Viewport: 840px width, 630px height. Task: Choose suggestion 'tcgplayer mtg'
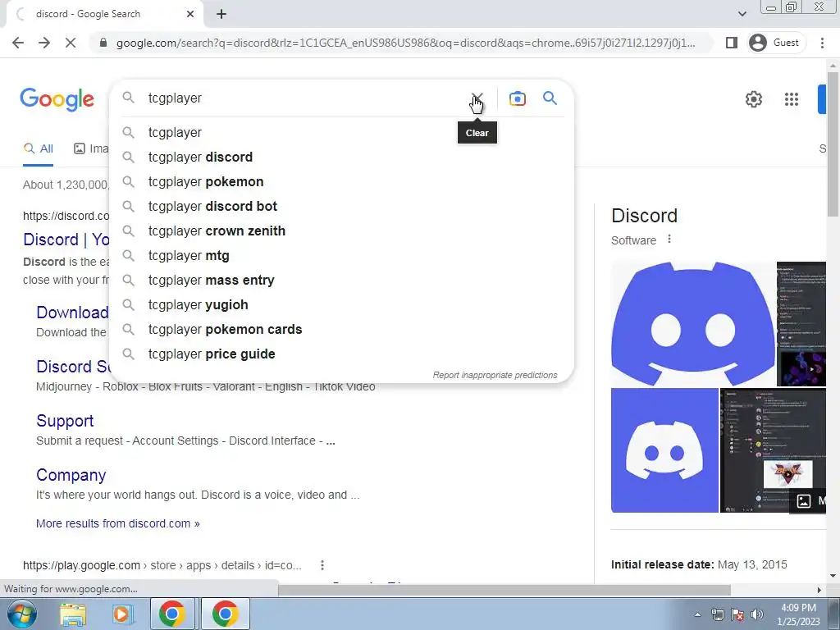[x=341, y=256]
